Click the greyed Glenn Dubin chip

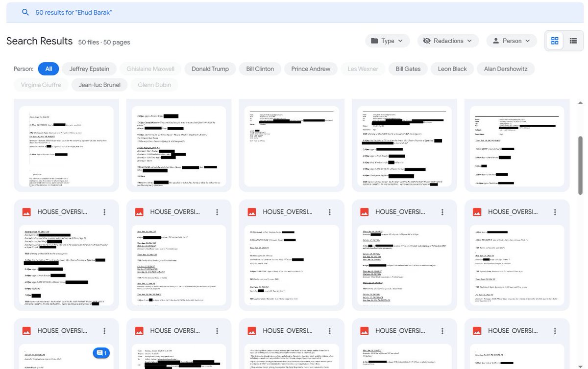pos(154,85)
